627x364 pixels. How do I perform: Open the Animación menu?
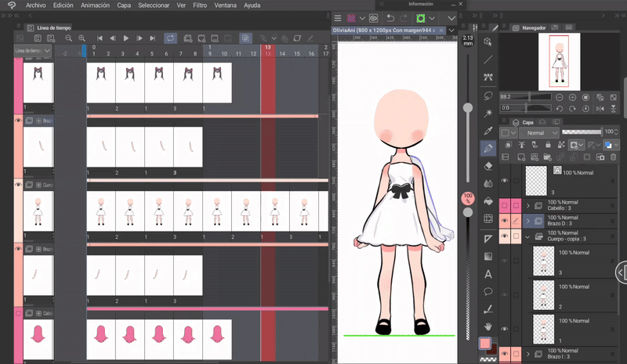pyautogui.click(x=95, y=5)
